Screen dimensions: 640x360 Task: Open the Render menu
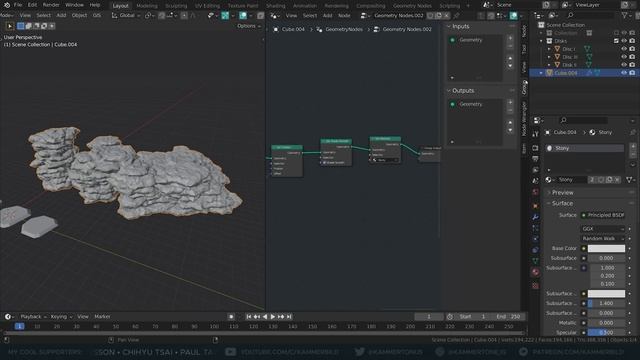coord(51,5)
